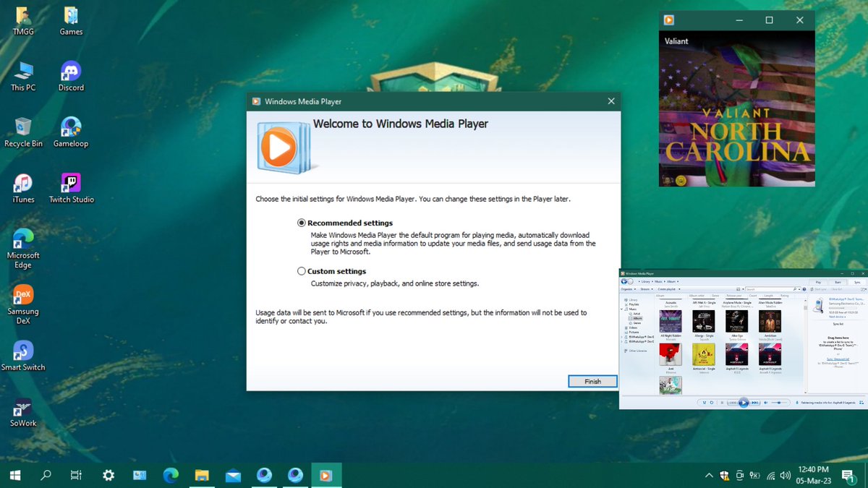Launch Twitch Studio from the desktop

coord(71,188)
